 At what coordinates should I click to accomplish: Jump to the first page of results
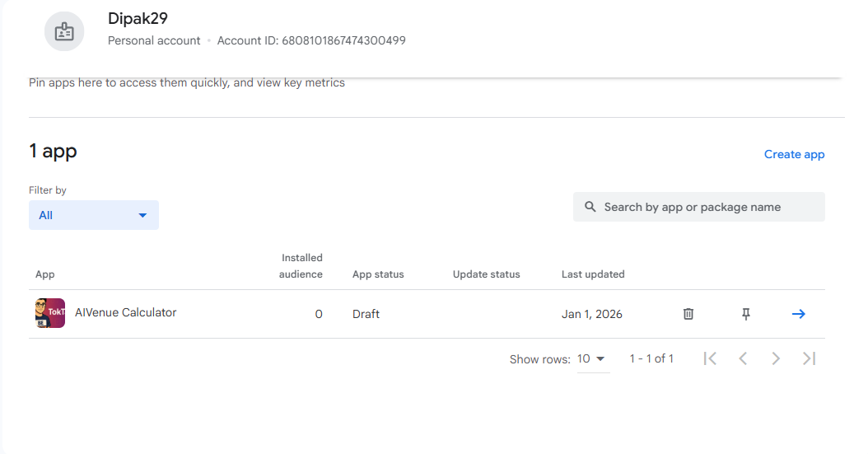(710, 358)
